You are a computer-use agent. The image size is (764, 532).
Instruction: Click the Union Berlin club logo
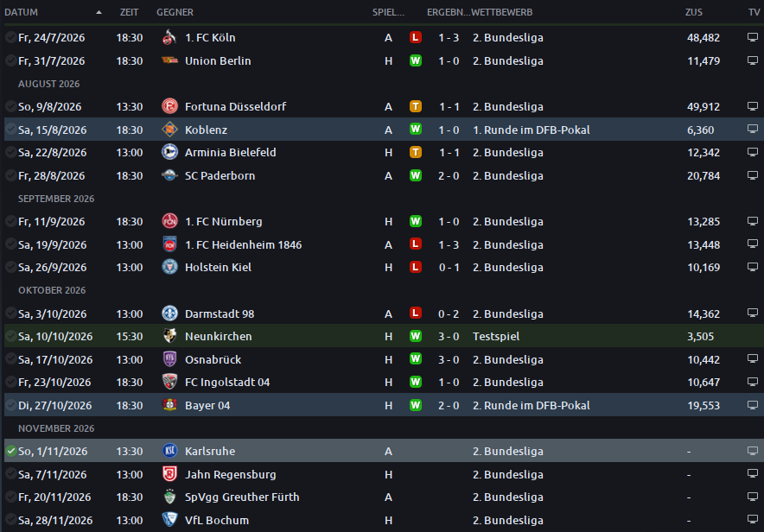tap(169, 60)
